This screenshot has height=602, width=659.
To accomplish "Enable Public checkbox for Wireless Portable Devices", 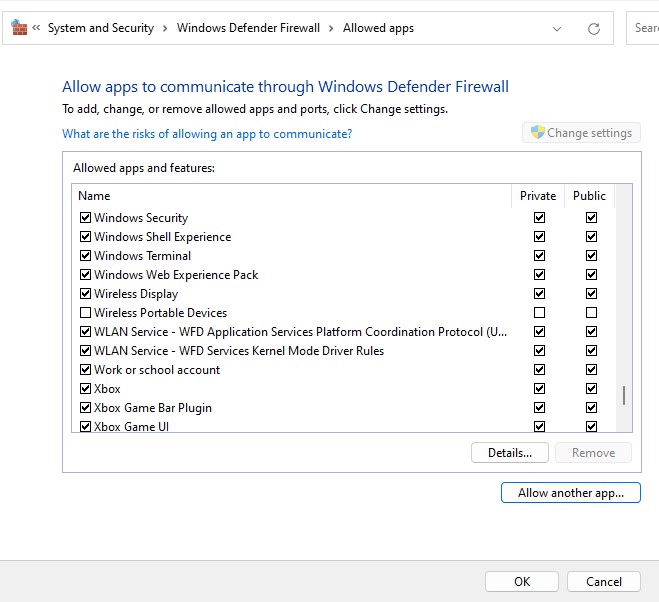I will (x=591, y=312).
